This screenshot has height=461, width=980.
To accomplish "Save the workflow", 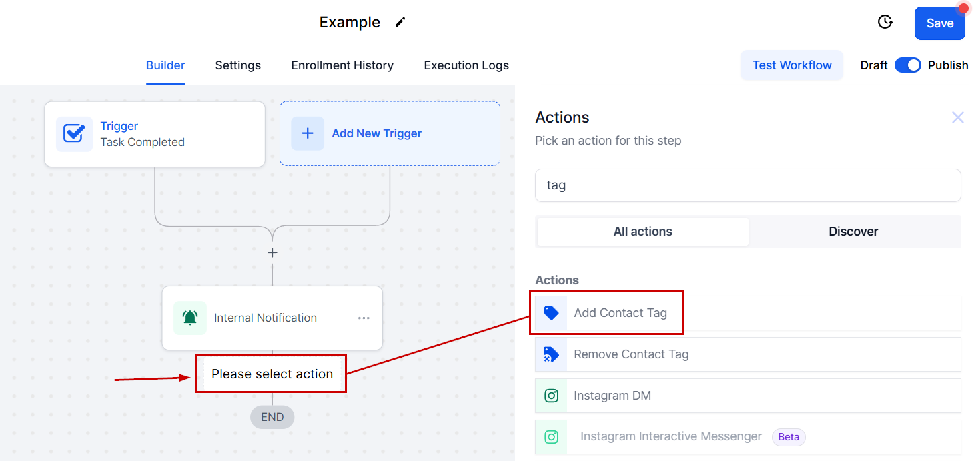I will (939, 23).
